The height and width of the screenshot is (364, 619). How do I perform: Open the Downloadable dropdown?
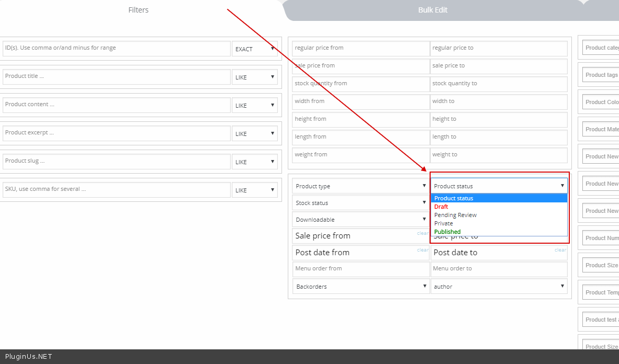361,220
